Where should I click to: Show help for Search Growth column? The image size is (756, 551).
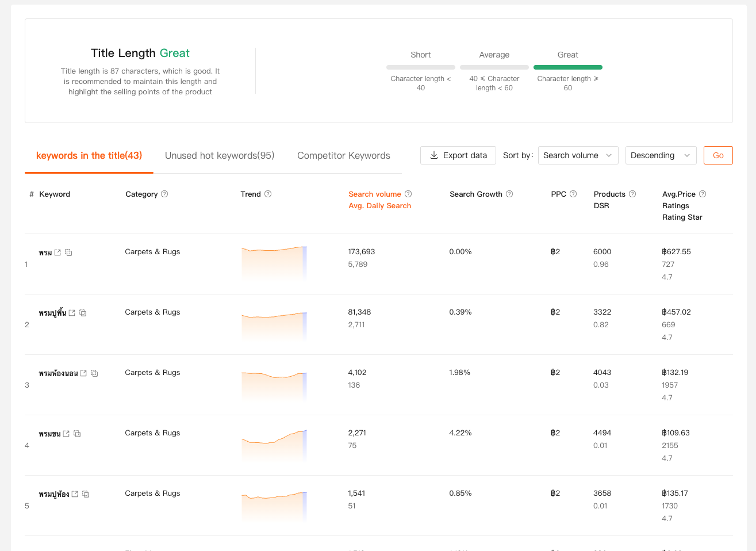[509, 194]
